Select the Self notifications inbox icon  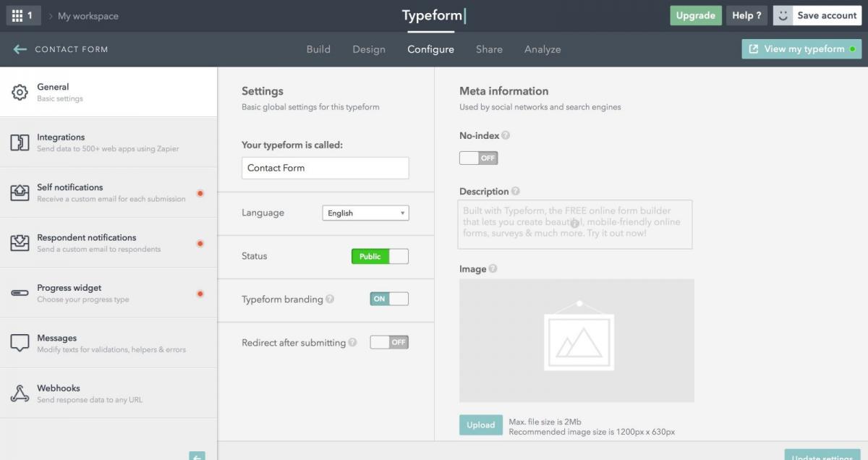coord(20,192)
